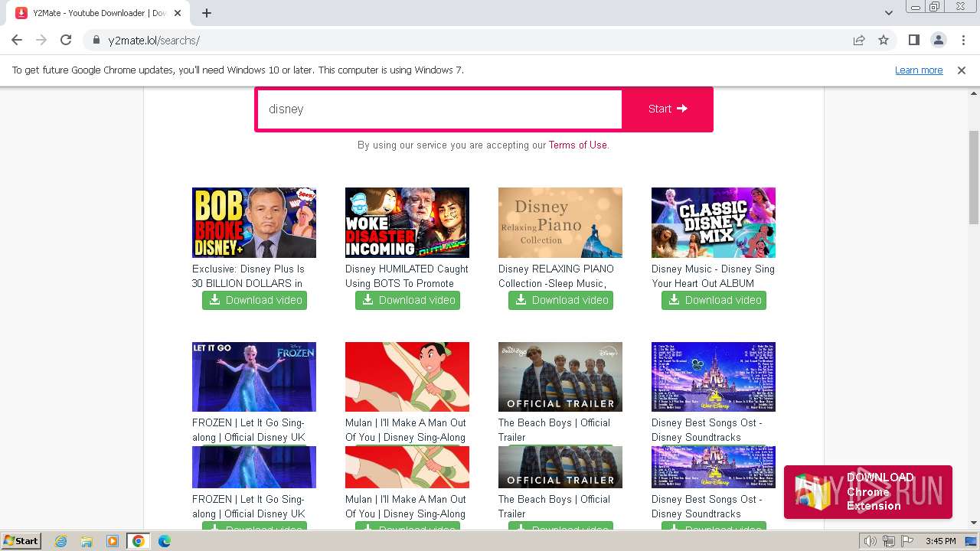Viewport: 980px width, 551px height.
Task: Open Microsoft Edge from taskbar
Action: click(165, 541)
